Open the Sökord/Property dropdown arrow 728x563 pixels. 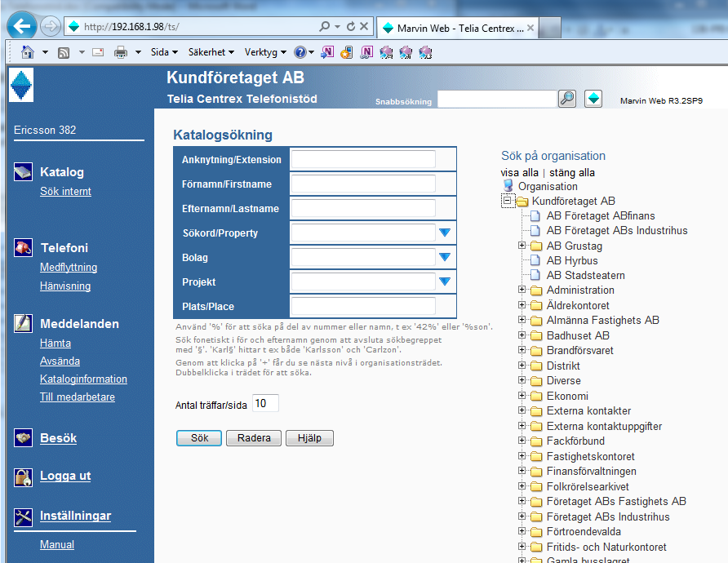(445, 233)
